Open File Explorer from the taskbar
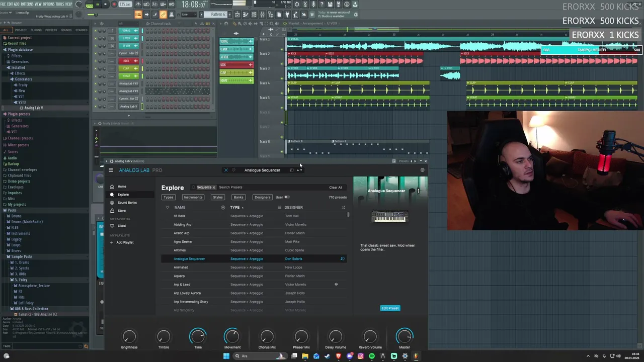 pyautogui.click(x=305, y=356)
